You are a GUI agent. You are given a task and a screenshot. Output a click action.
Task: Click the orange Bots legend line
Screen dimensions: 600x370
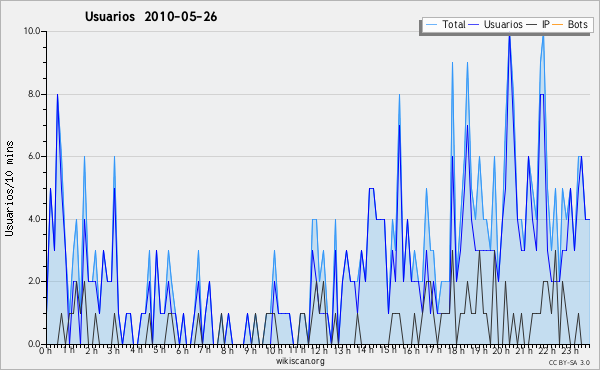[x=558, y=24]
